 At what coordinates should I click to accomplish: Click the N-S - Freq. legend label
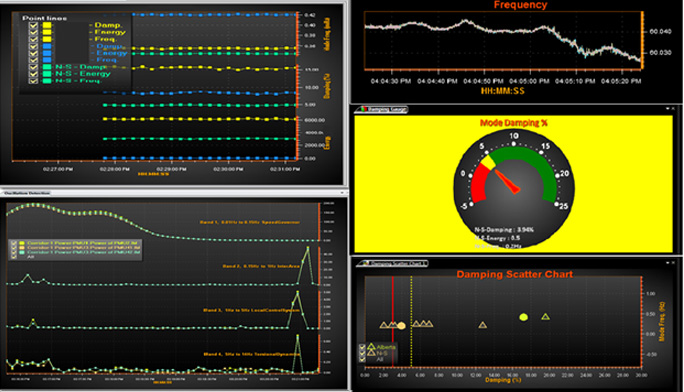78,81
